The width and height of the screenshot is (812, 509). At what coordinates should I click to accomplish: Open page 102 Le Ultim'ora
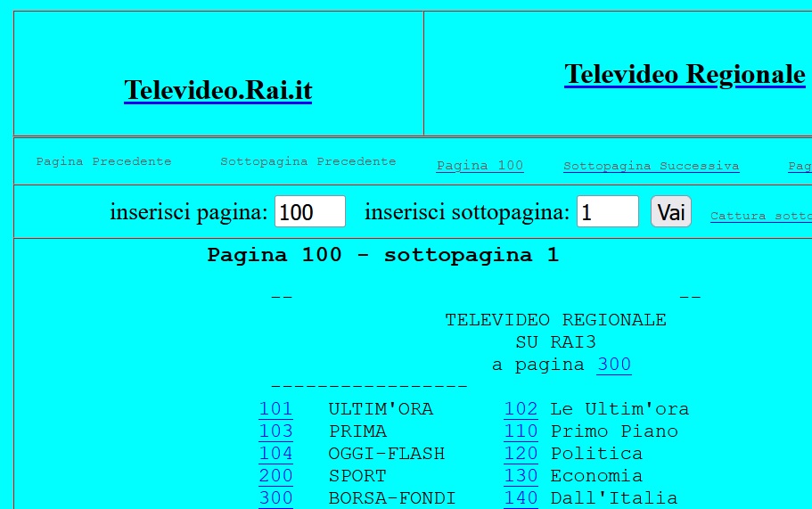coord(521,409)
